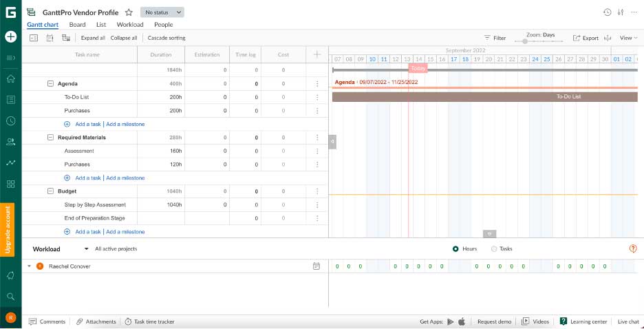Open the user avatar at sidebar bottom
The height and width of the screenshot is (329, 644).
11,317
